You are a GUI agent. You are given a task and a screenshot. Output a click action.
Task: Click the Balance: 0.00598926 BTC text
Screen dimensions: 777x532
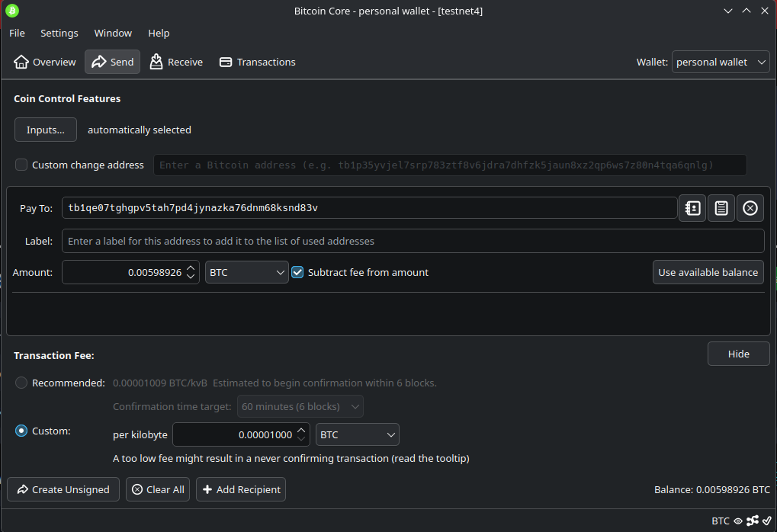[712, 490]
